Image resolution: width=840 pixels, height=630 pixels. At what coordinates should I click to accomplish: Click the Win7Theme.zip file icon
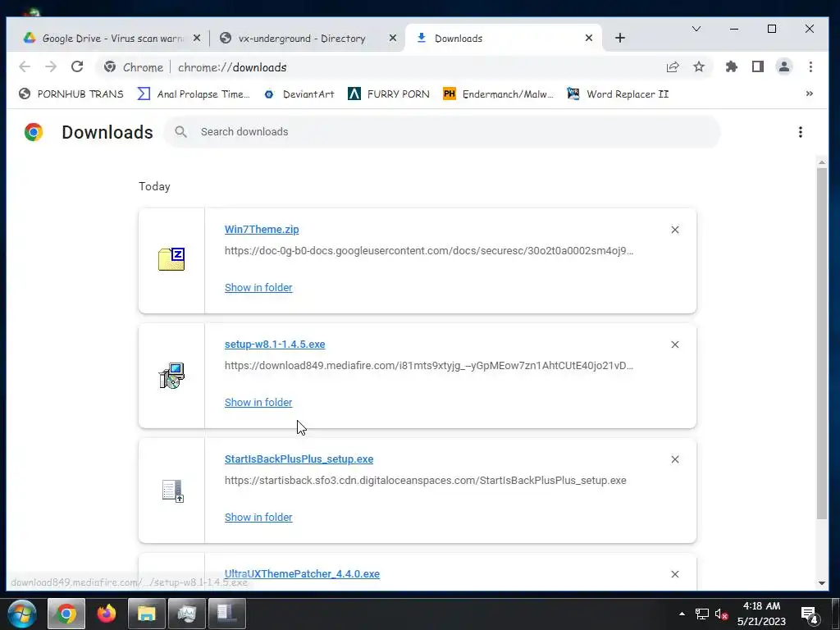tap(171, 259)
